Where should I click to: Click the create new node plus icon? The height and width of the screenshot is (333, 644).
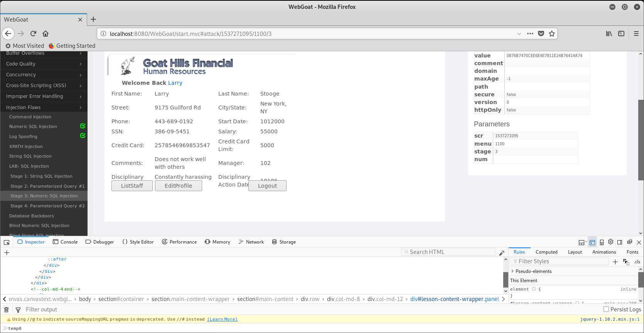(7, 252)
